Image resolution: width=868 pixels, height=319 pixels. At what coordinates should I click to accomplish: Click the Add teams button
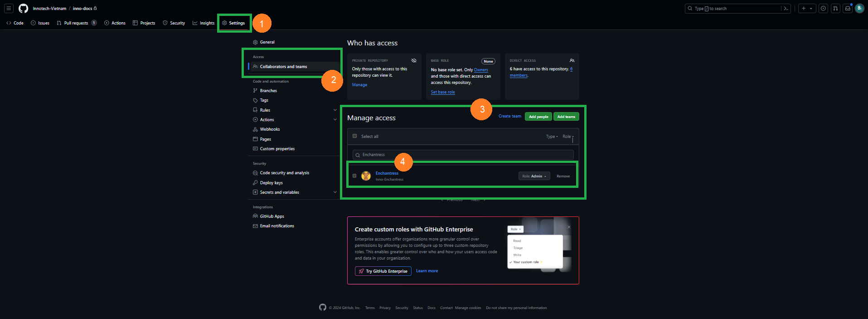click(566, 117)
